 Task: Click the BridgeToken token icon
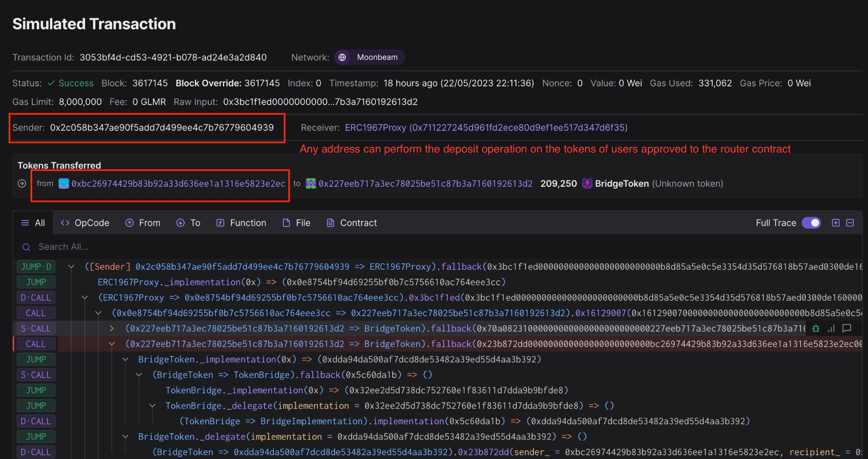click(x=587, y=183)
